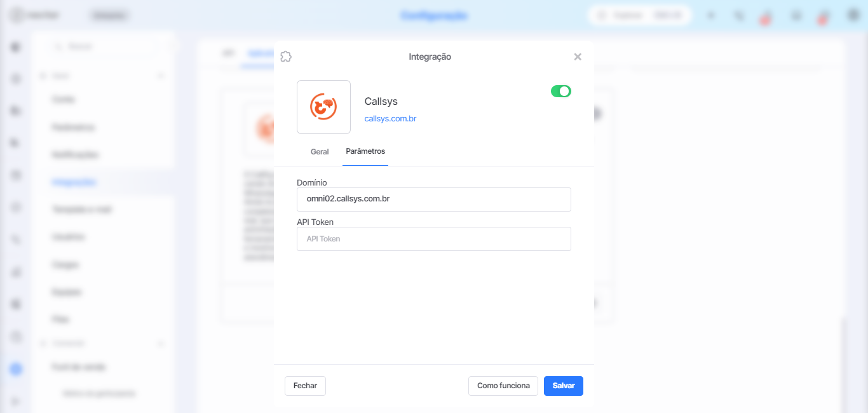Screen dimensions: 868x413
Task: Collapse the second sidebar section chevron near bottom
Action: (x=161, y=343)
